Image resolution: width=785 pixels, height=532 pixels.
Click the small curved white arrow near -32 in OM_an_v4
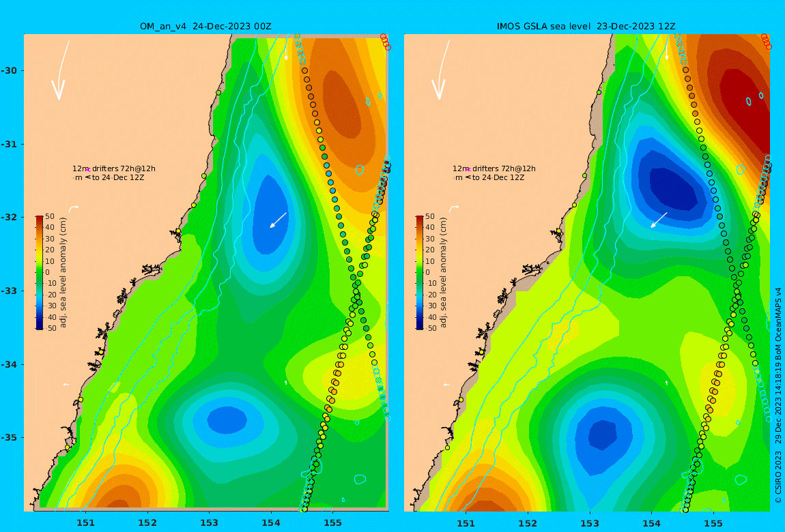(x=73, y=208)
